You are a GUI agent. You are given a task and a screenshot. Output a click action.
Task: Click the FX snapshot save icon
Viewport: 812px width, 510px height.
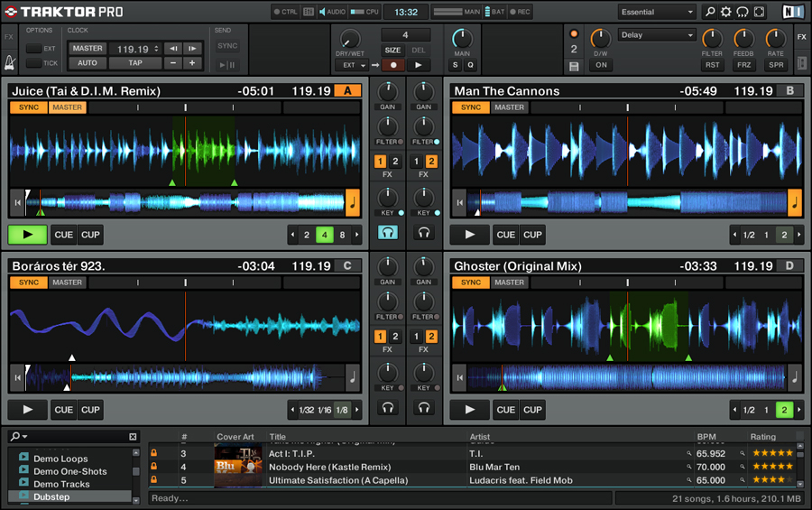tap(574, 66)
